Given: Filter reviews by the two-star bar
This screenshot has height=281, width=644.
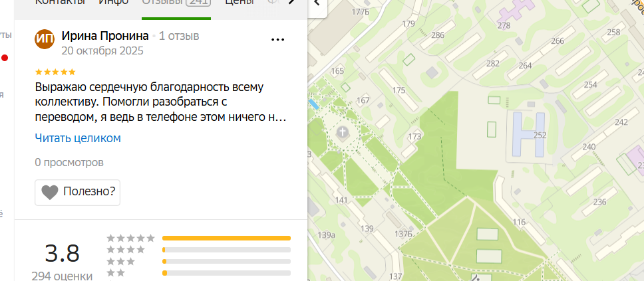Looking at the screenshot, I should coord(226,273).
